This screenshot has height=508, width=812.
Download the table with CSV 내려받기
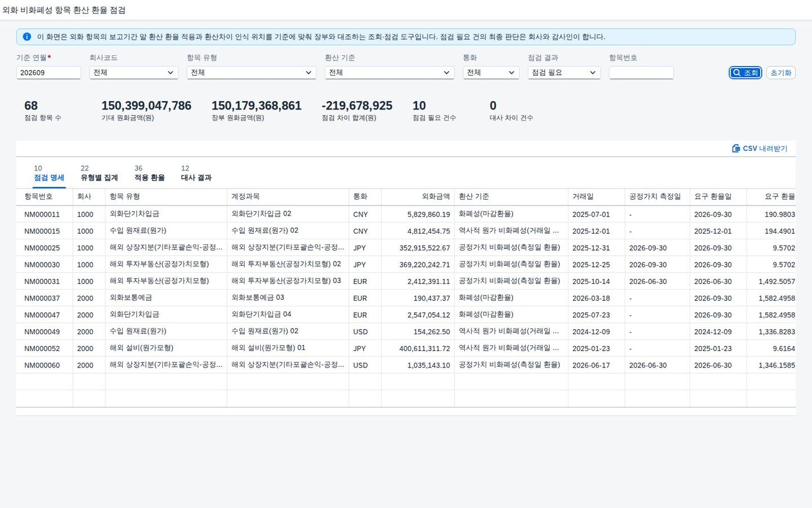pyautogui.click(x=760, y=148)
